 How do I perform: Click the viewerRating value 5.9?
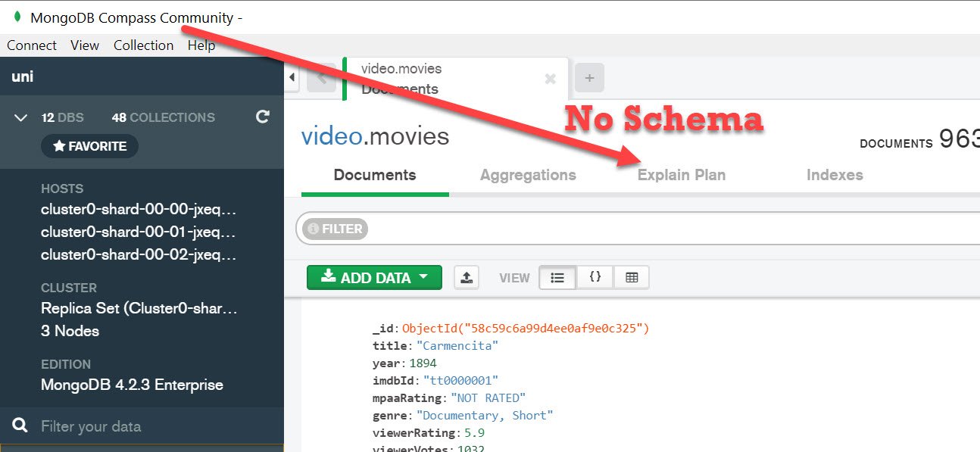pyautogui.click(x=474, y=433)
